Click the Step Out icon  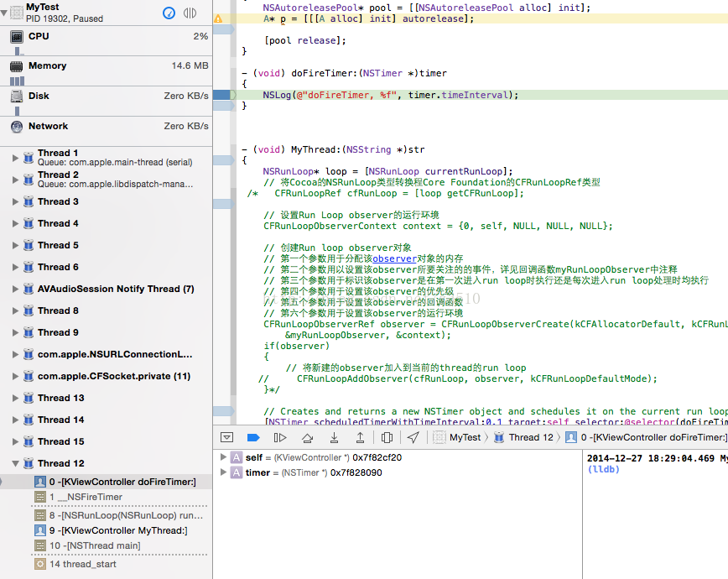tap(361, 437)
